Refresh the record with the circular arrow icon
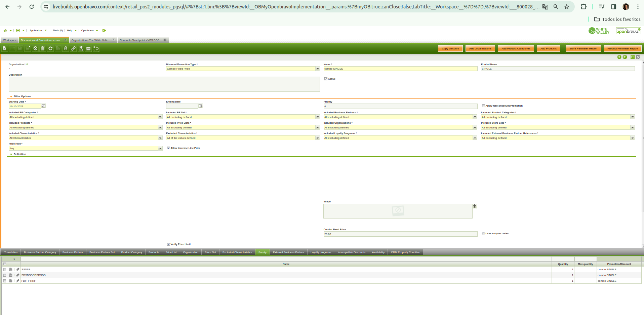 pyautogui.click(x=50, y=48)
